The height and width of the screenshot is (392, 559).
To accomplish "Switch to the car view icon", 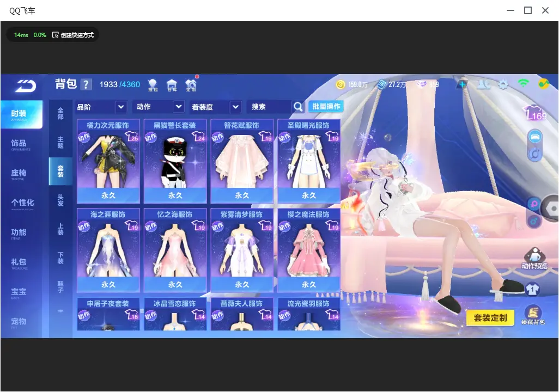I will (x=535, y=137).
